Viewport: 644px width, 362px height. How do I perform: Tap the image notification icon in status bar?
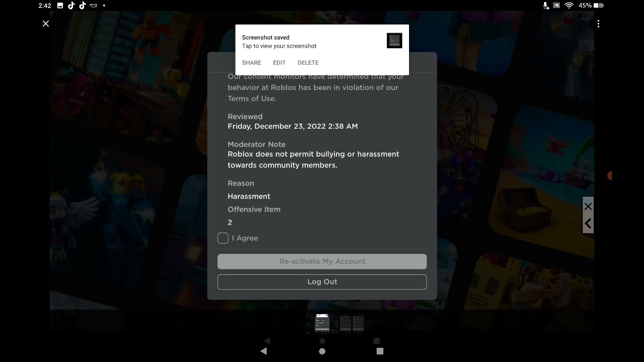tap(60, 6)
